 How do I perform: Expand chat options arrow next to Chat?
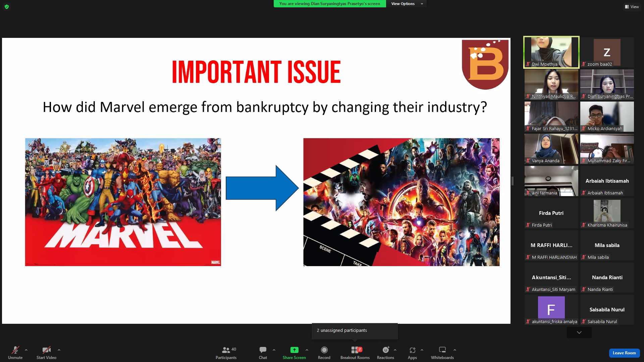tap(274, 350)
